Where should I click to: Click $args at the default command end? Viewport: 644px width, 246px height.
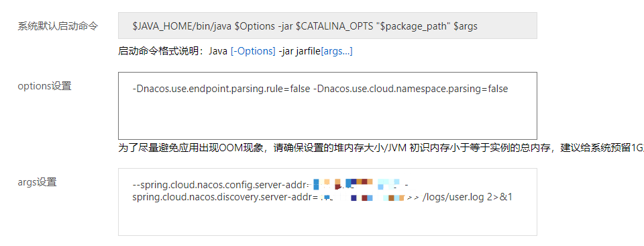point(466,26)
